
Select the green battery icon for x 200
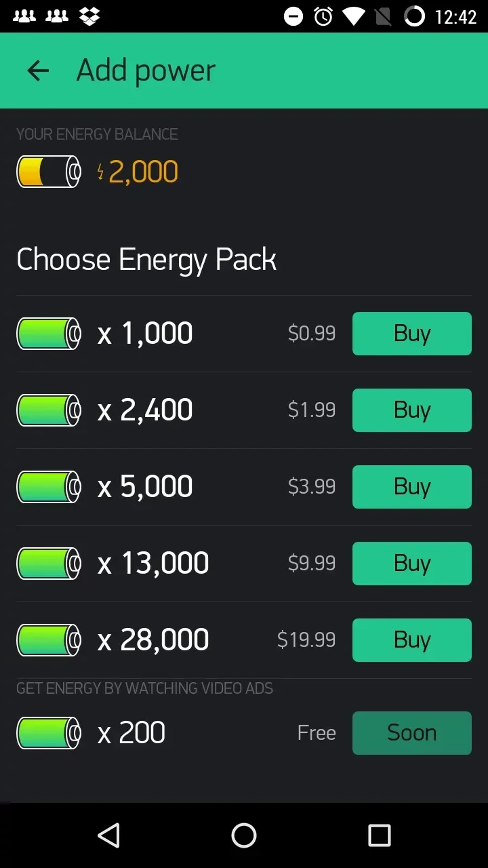[49, 733]
